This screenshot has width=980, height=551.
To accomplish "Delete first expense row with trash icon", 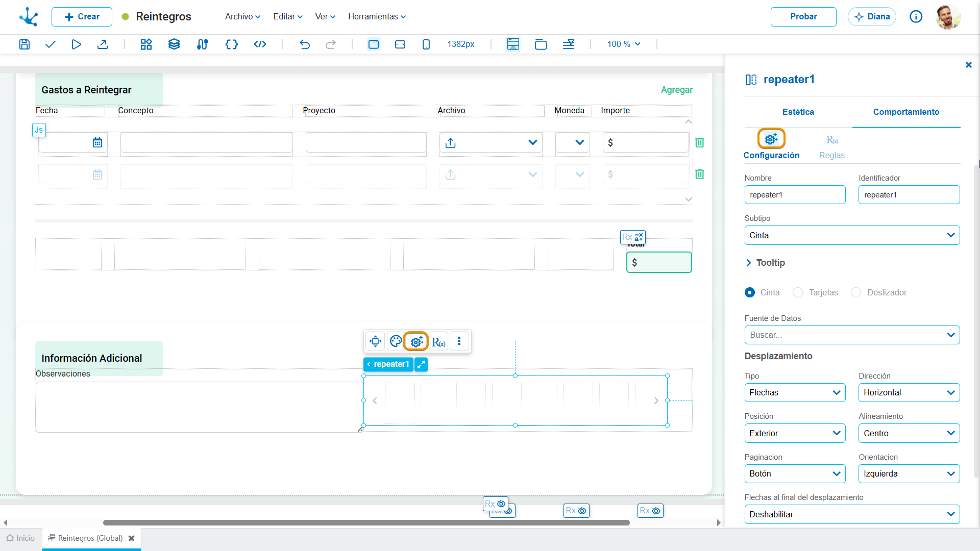I will tap(700, 142).
